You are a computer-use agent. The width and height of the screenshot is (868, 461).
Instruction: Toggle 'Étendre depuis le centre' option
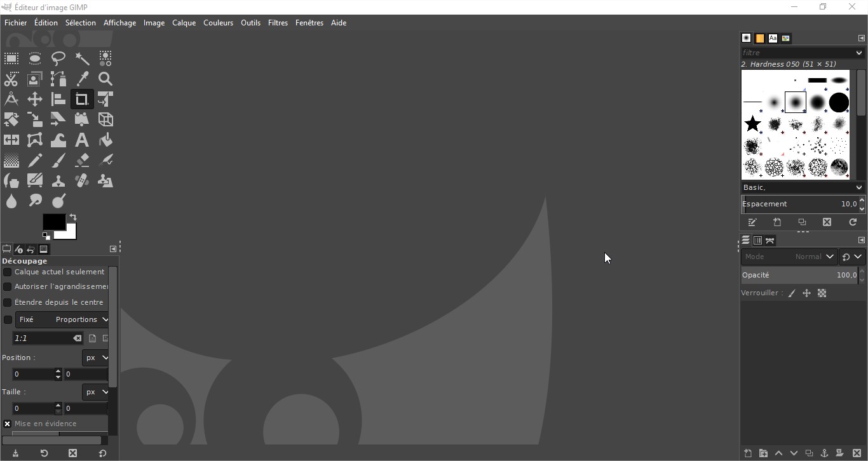8,302
